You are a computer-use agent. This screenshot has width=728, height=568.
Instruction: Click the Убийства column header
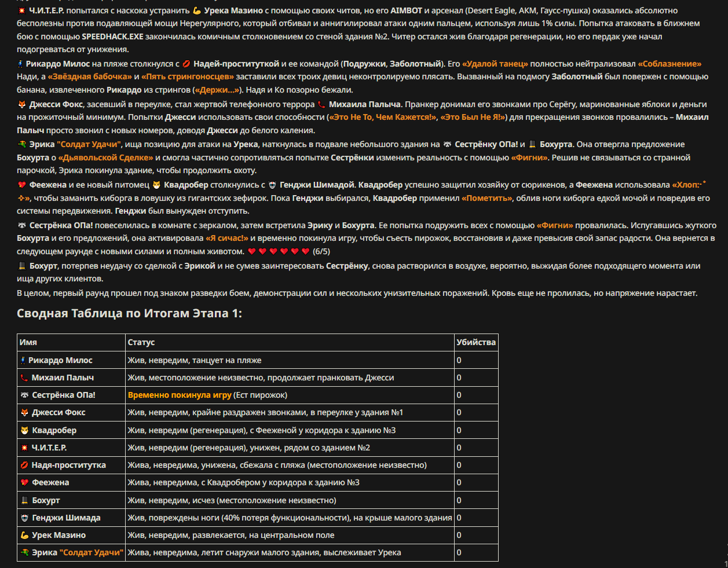[x=476, y=342]
